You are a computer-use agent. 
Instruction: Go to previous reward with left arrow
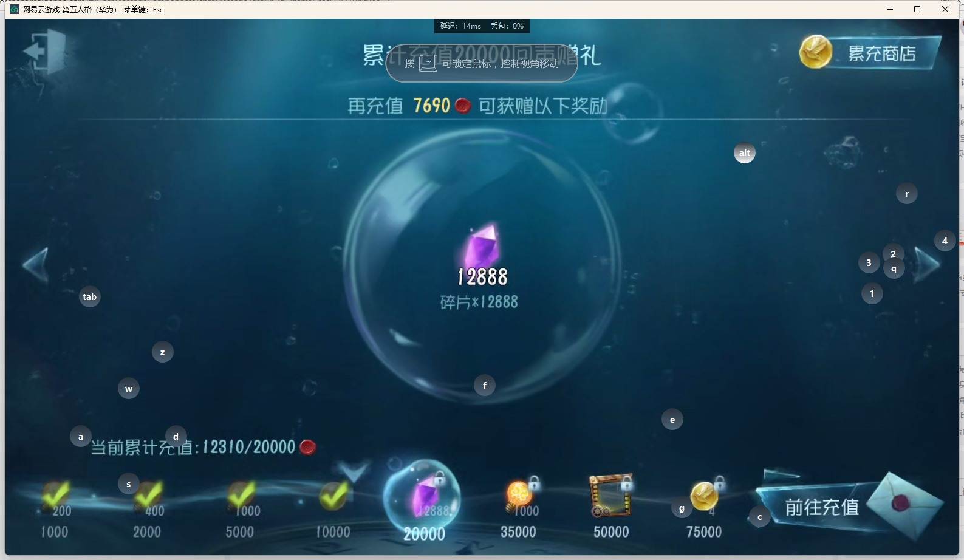(x=35, y=265)
